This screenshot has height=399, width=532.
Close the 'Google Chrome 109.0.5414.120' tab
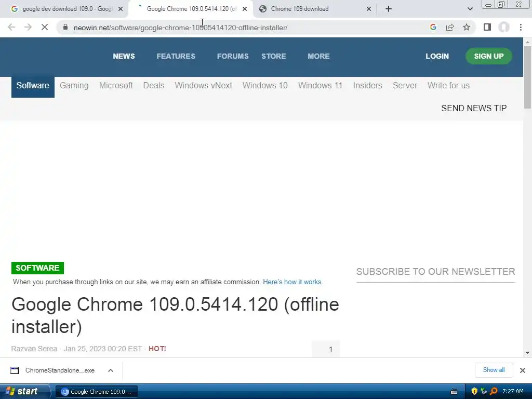(x=245, y=9)
